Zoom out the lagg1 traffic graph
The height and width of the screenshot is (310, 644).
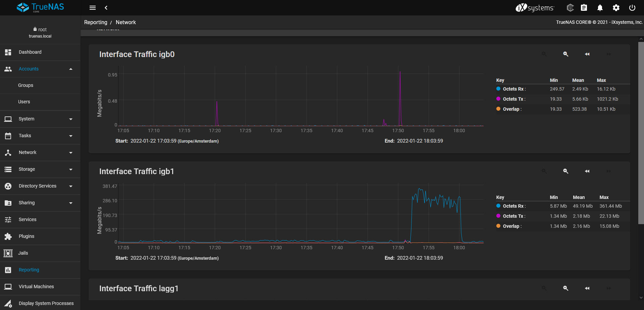[x=566, y=288]
